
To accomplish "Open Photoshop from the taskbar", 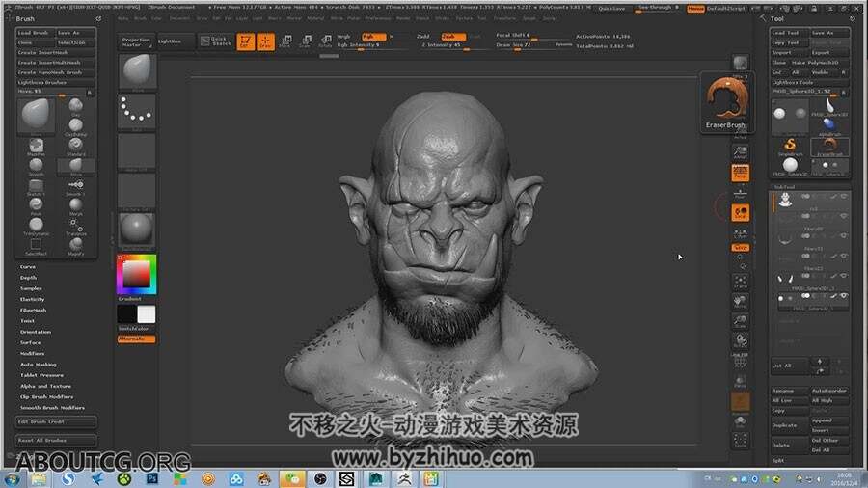I will coord(152,478).
